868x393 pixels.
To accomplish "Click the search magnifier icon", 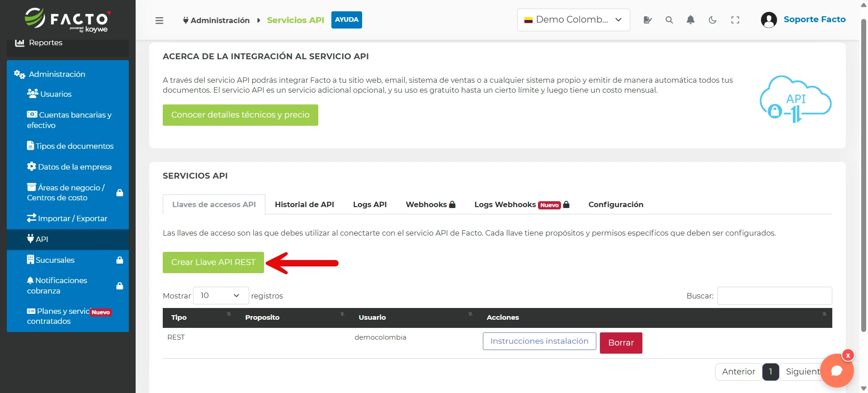I will 669,20.
